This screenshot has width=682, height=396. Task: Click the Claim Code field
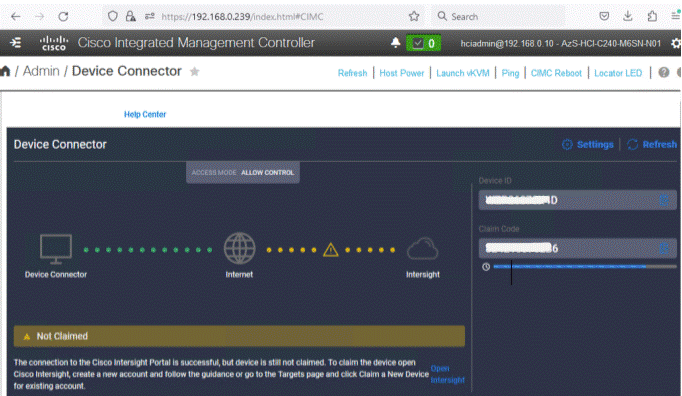[x=578, y=248]
